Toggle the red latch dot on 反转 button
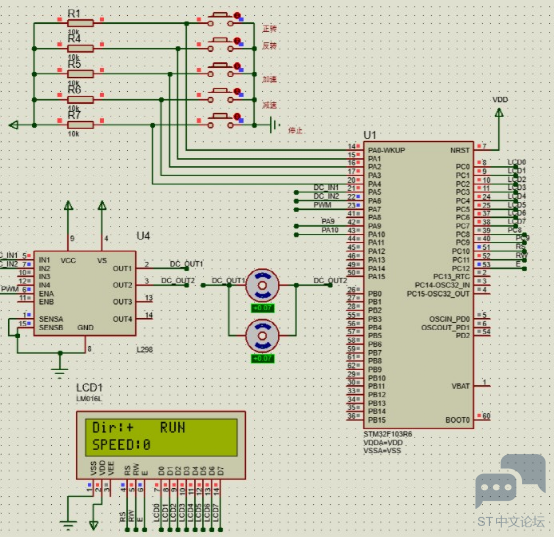 coord(237,41)
